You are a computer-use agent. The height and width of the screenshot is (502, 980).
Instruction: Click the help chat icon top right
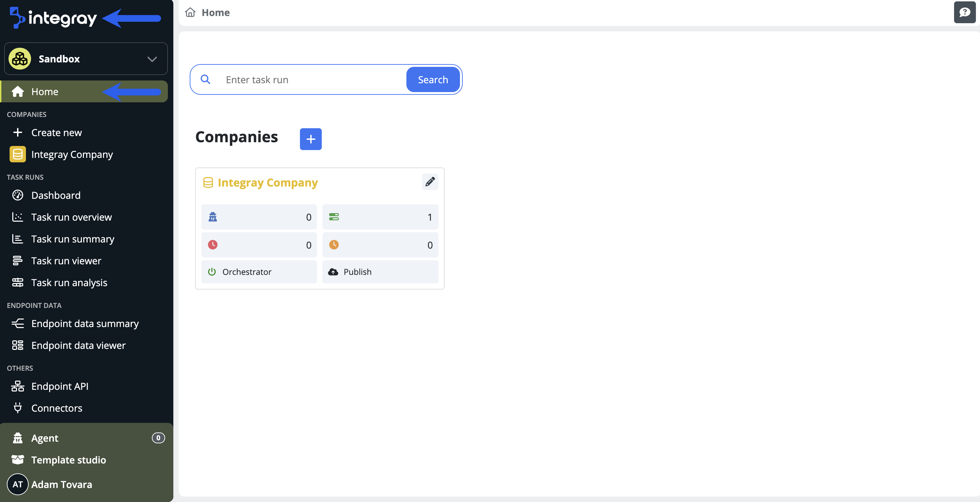point(964,13)
